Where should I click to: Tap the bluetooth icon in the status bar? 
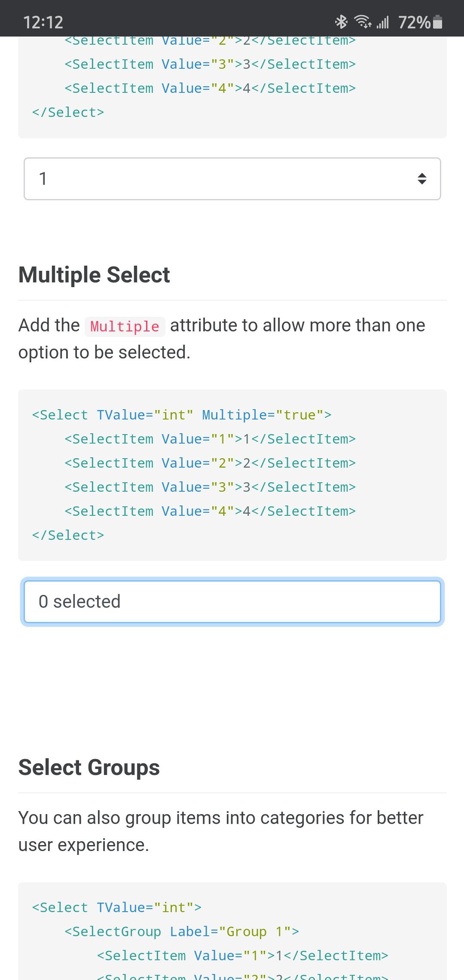pyautogui.click(x=342, y=21)
